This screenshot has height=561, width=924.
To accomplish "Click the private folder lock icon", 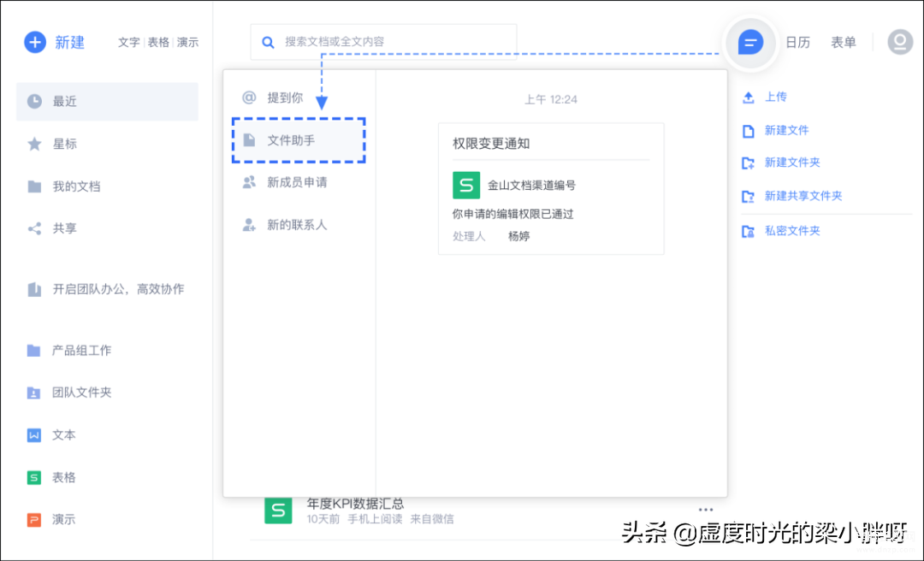I will [748, 231].
